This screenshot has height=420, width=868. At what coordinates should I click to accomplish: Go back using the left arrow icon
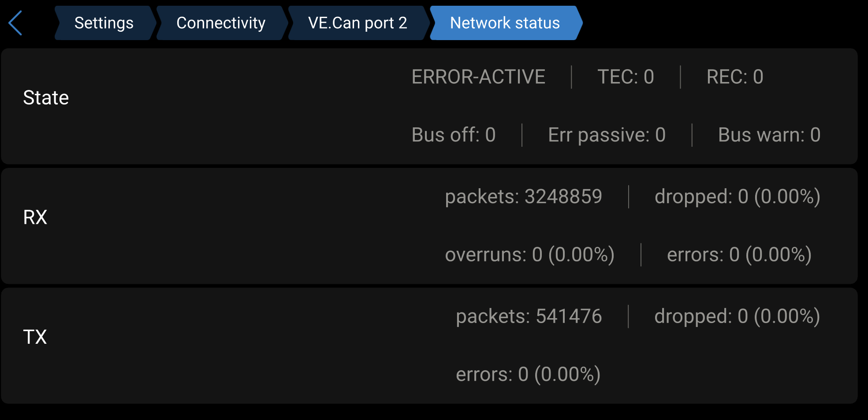click(15, 23)
